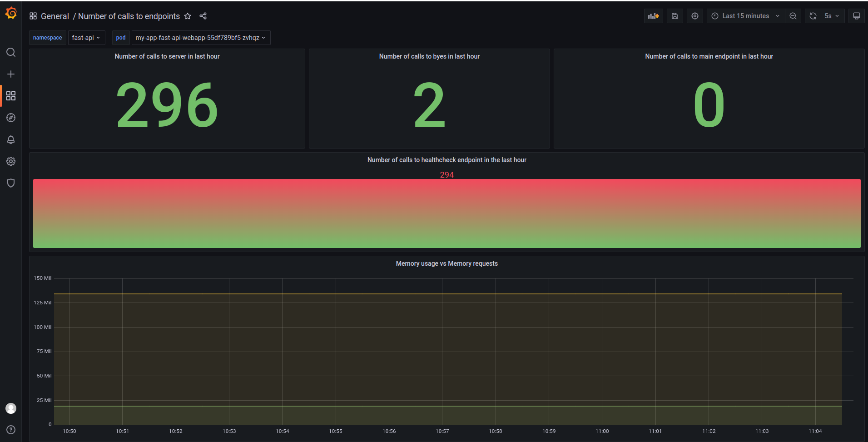Click the zoom out time range icon
Image resolution: width=868 pixels, height=442 pixels.
point(793,15)
